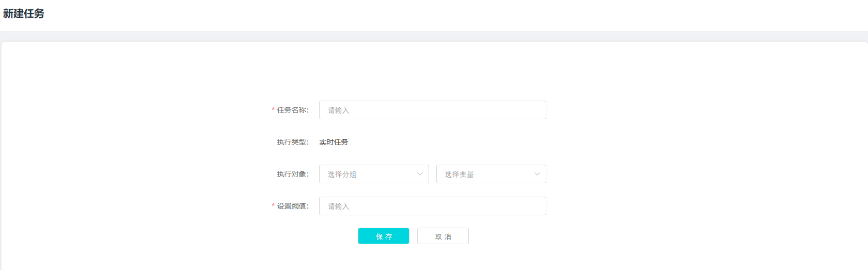Expand the chevron arrow in 选择变量
Screen dimensions: 868x270
pyautogui.click(x=537, y=174)
